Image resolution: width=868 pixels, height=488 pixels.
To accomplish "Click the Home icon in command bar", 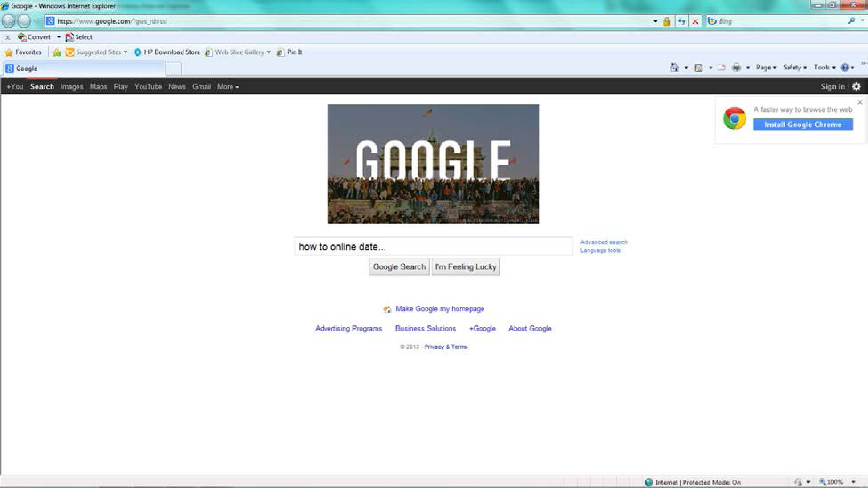I will click(674, 68).
